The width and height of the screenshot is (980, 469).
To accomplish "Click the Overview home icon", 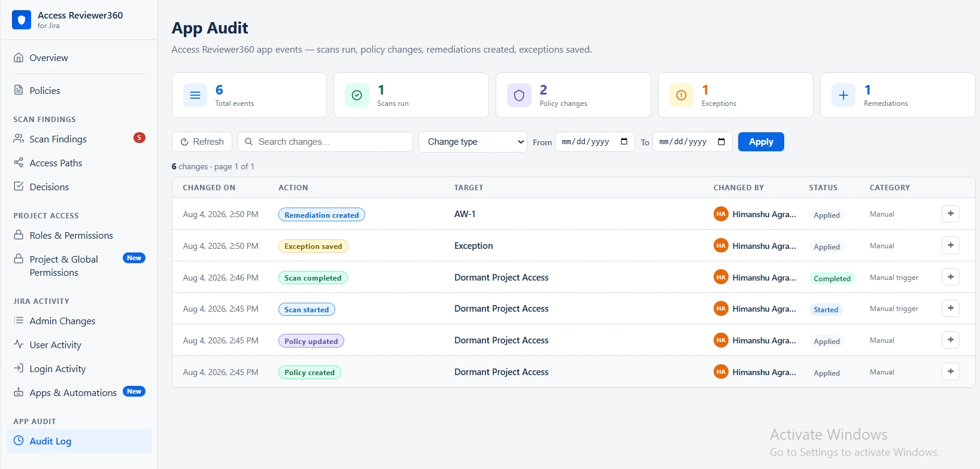I will 19,57.
